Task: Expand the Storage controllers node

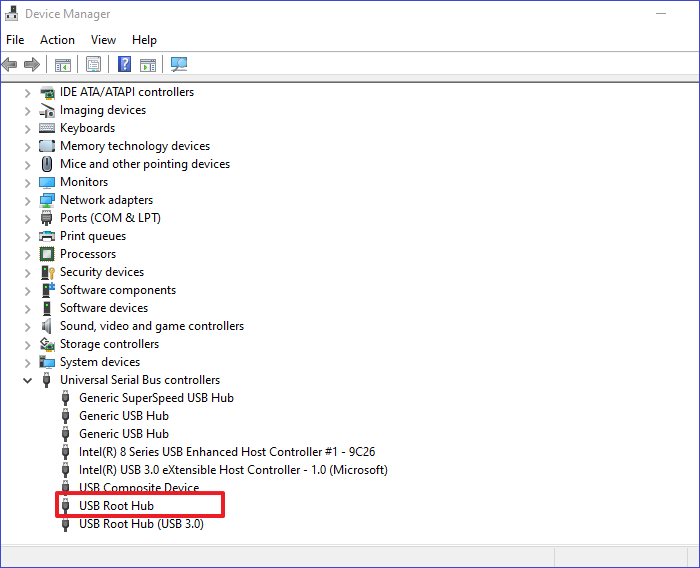Action: tap(28, 345)
